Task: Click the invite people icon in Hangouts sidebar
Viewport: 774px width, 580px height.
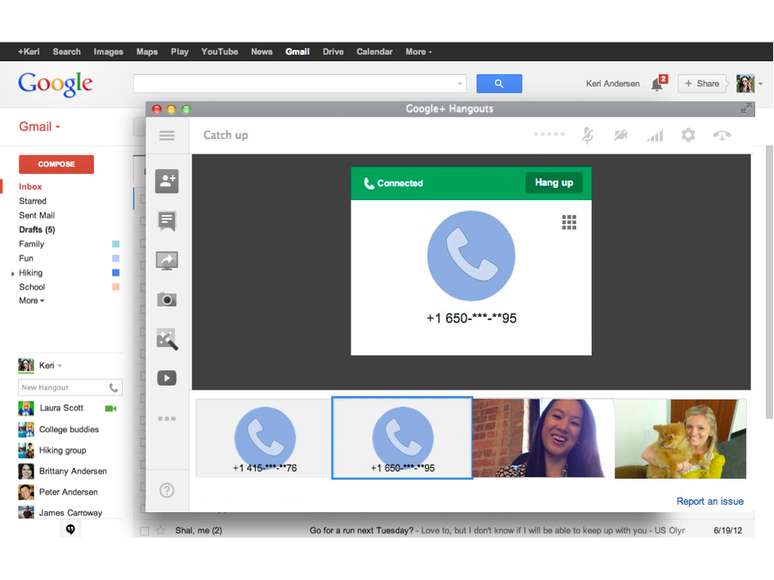Action: click(167, 181)
